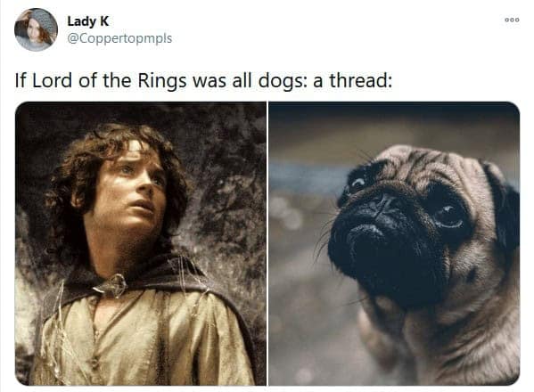Open the three-dot more options menu
Screen dimensions: 534x392
point(512,20)
